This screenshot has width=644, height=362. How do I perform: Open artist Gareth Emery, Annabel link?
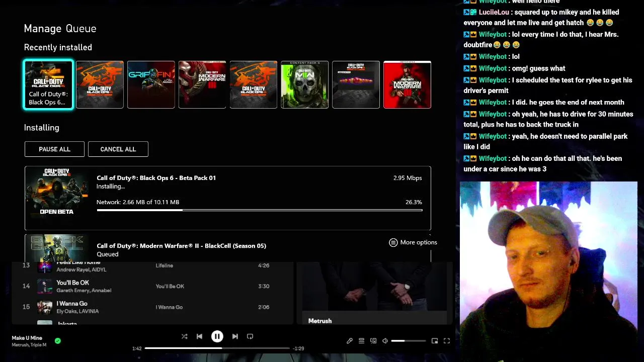pyautogui.click(x=84, y=291)
